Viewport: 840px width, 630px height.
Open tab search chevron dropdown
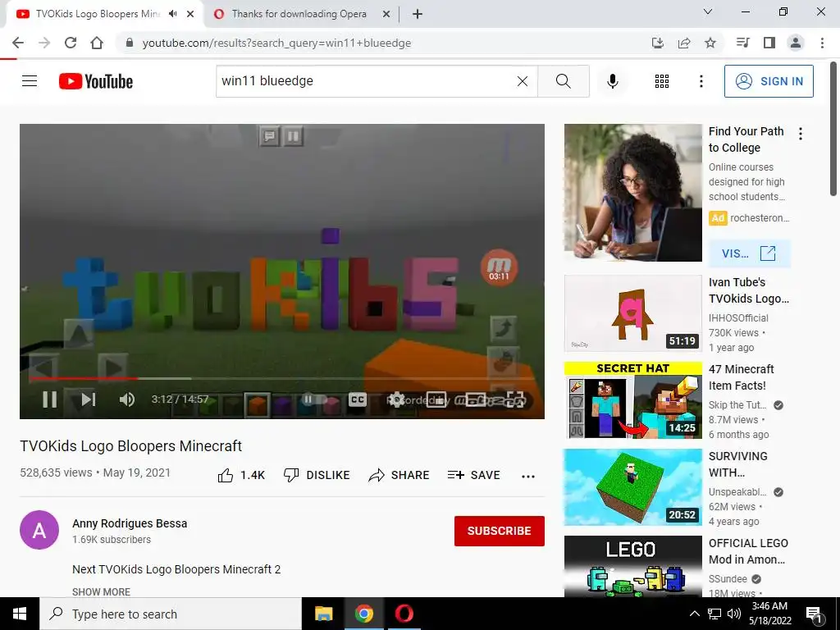[708, 11]
